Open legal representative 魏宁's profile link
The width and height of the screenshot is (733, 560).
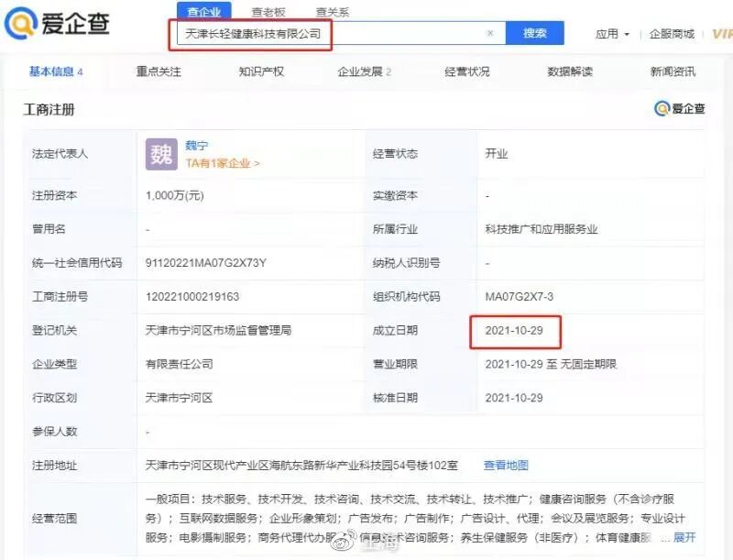click(196, 146)
